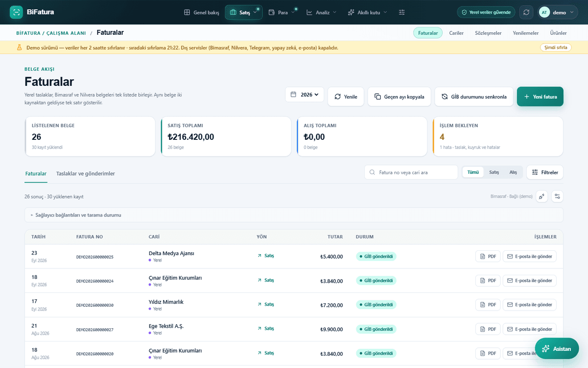Go to Genel bakış in top navigation
The image size is (588, 368).
[201, 12]
